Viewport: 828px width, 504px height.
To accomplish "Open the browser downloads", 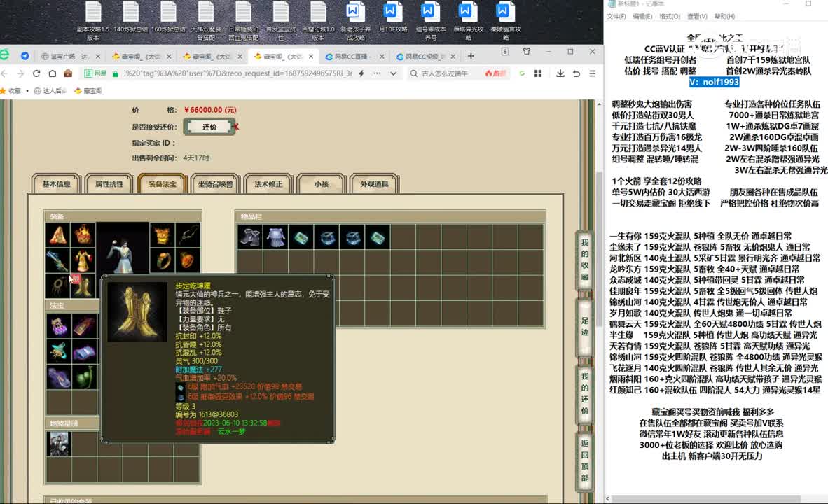I will pos(560,73).
